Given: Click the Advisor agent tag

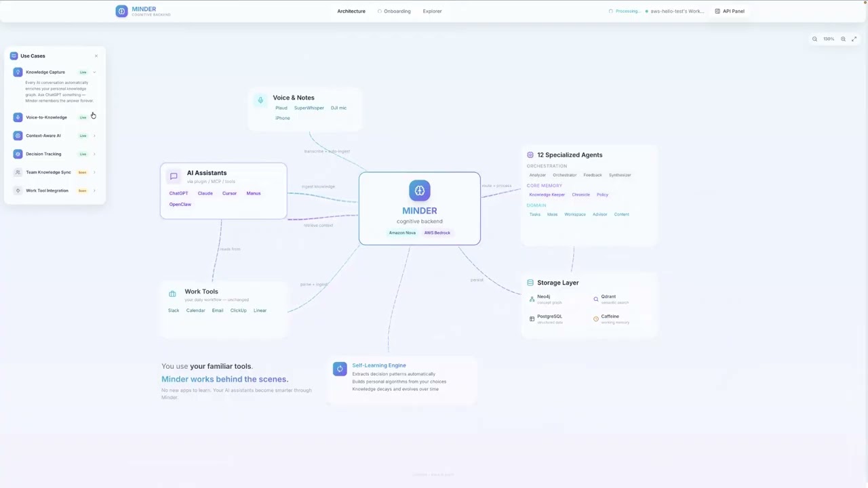Looking at the screenshot, I should click(600, 214).
